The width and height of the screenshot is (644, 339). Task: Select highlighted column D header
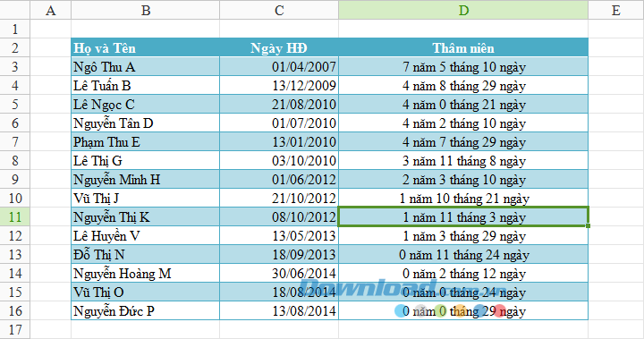tap(463, 10)
